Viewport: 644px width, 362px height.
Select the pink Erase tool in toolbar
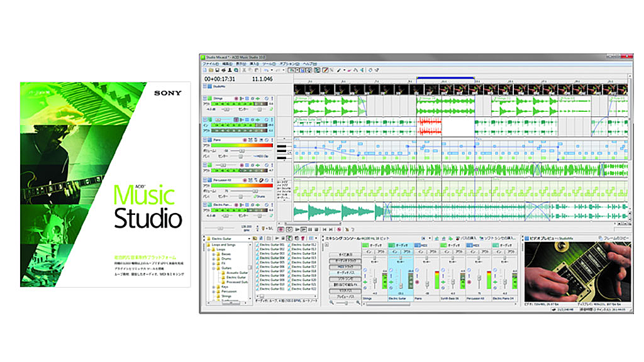(350, 70)
